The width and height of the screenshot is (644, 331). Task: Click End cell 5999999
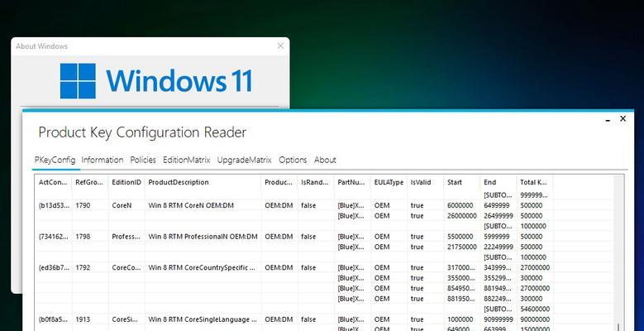point(497,237)
